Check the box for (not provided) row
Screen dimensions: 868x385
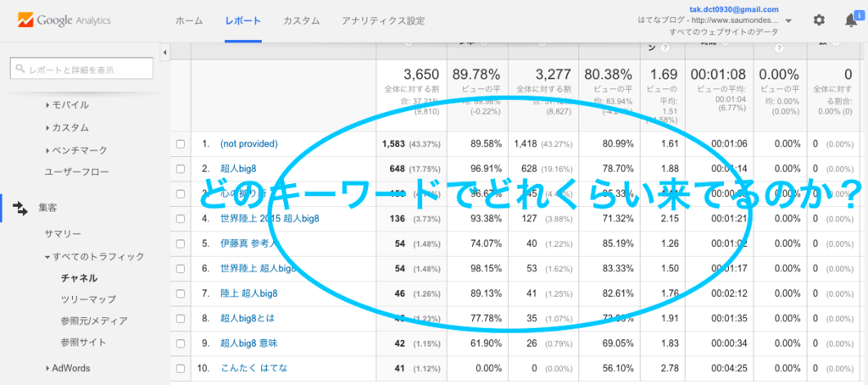(181, 144)
